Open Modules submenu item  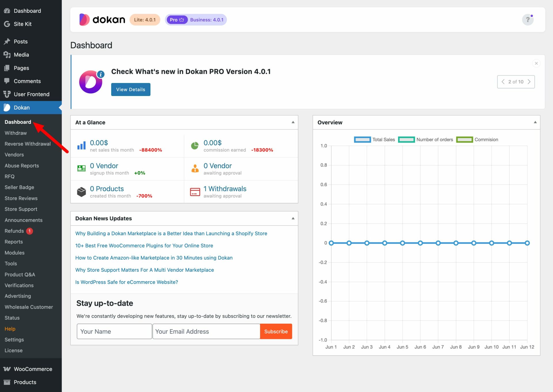click(14, 253)
